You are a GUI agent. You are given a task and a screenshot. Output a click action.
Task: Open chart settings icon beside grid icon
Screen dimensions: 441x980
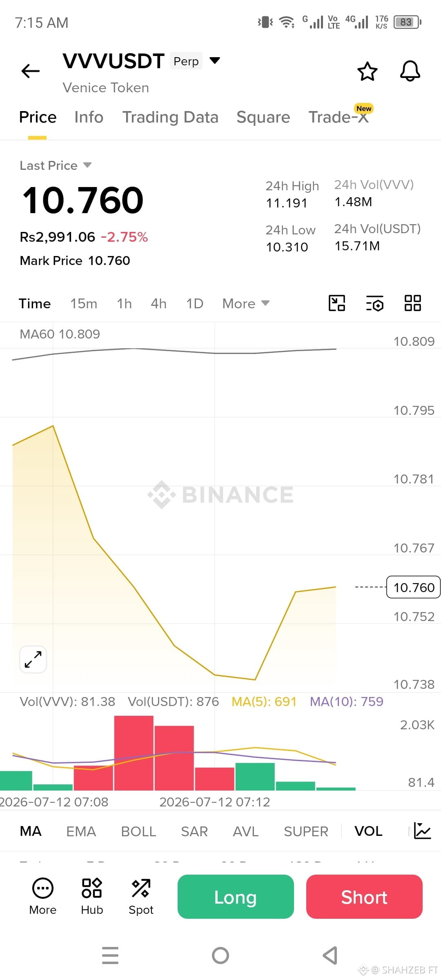tap(374, 303)
